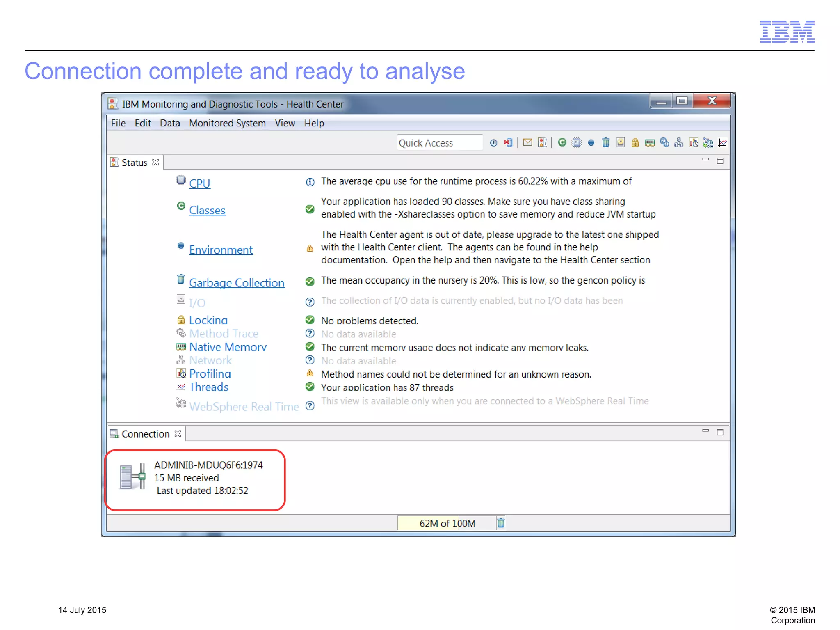Click the 62M of 100M heap indicator
This screenshot has width=840, height=630.
[447, 523]
